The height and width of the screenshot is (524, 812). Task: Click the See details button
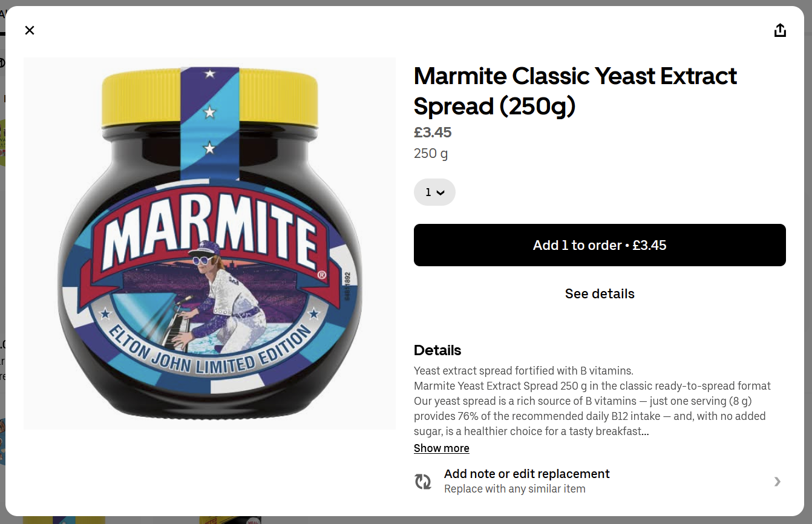[x=600, y=294]
